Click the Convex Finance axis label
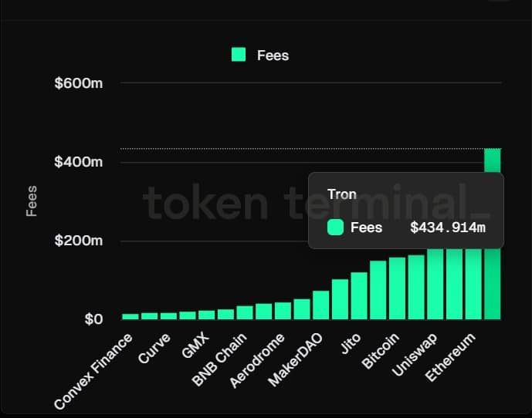Image resolution: width=532 pixels, height=418 pixels. pyautogui.click(x=93, y=372)
